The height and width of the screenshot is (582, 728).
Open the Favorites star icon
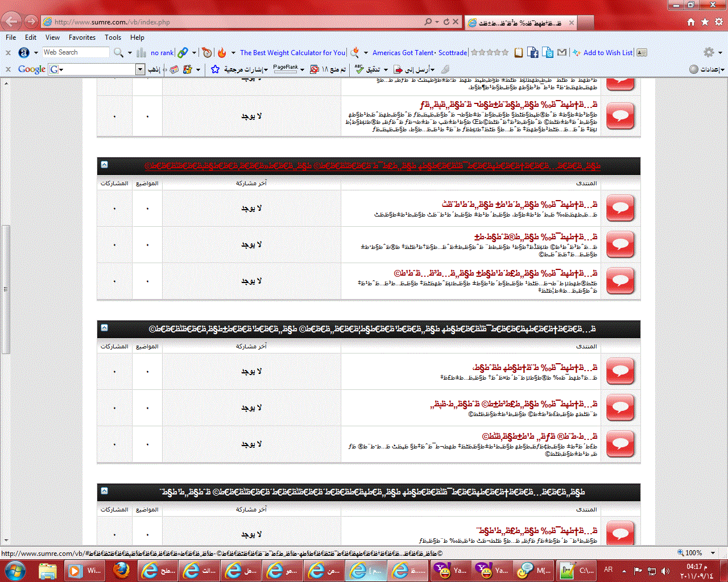pos(705,22)
